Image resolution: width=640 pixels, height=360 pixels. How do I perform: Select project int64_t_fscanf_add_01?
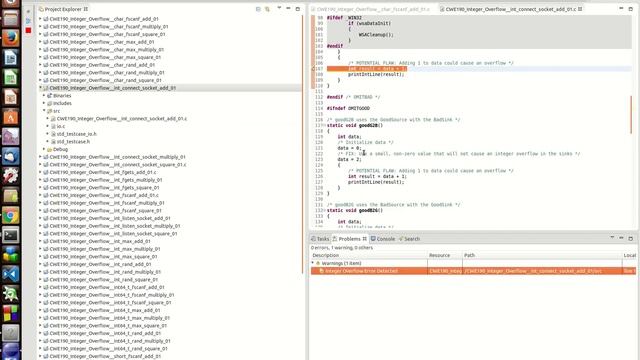tap(107, 287)
